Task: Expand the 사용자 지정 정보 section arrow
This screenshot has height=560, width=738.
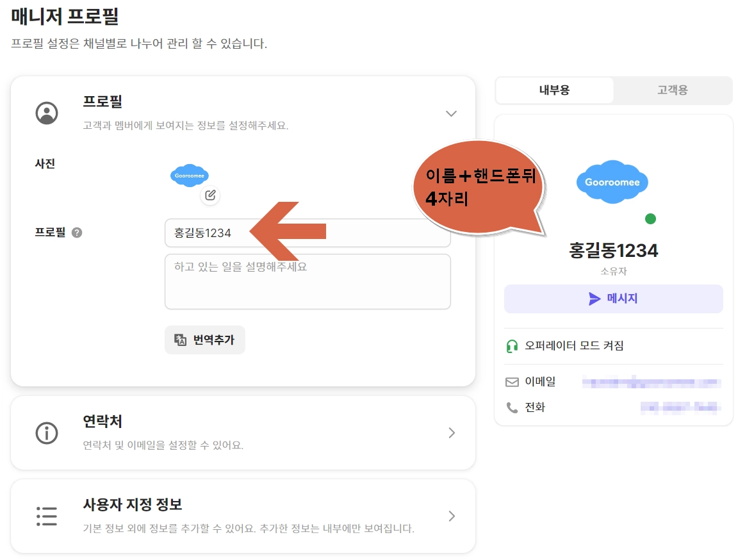Action: point(452,516)
